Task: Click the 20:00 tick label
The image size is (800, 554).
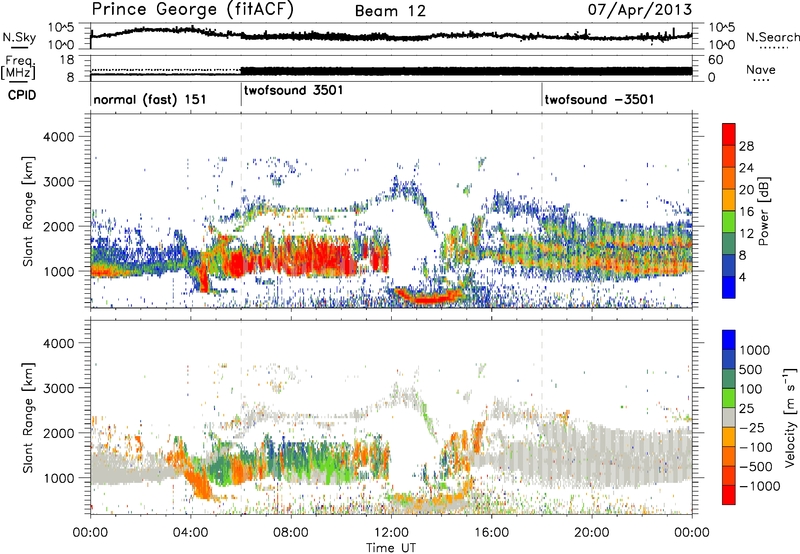Action: 592,533
